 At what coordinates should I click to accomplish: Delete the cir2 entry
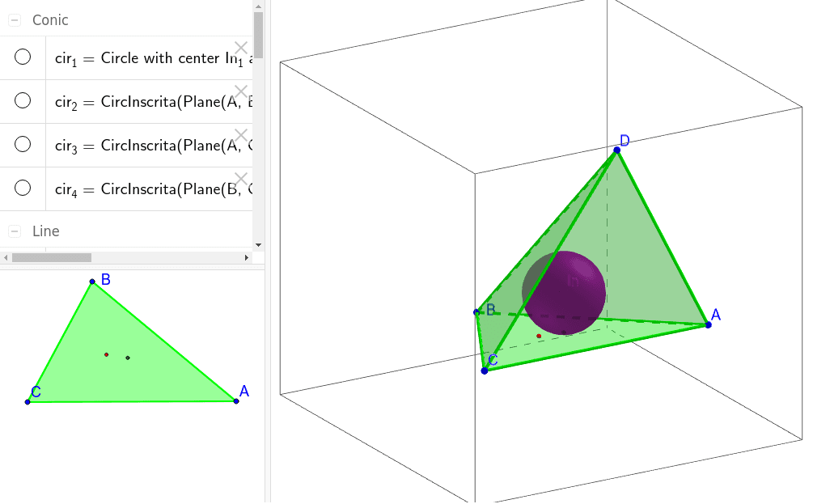(x=241, y=91)
